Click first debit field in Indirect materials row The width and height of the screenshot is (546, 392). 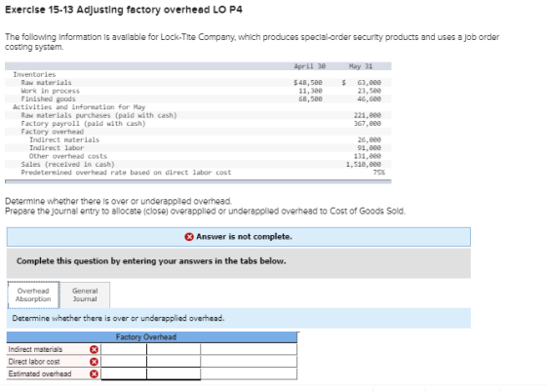[x=124, y=349]
